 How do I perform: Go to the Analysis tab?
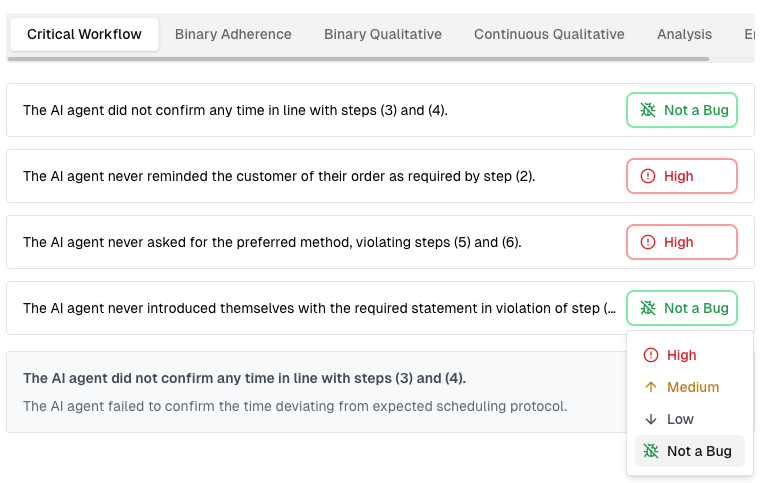click(x=685, y=34)
